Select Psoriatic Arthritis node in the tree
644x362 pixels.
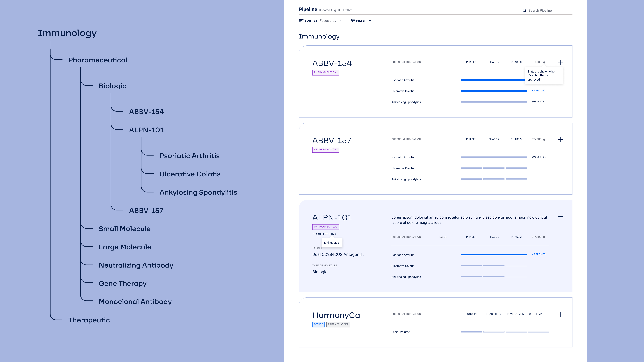pyautogui.click(x=190, y=156)
